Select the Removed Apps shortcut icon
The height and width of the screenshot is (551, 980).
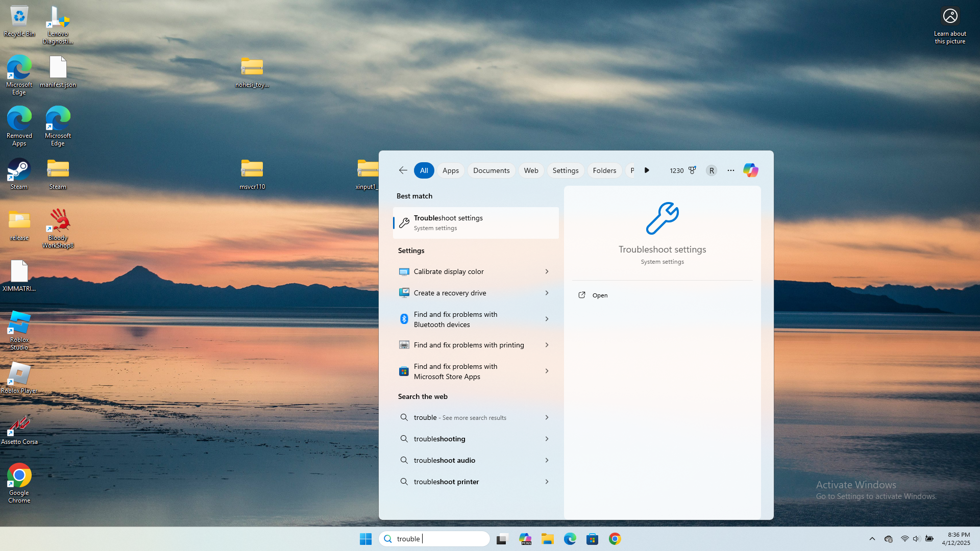point(19,126)
